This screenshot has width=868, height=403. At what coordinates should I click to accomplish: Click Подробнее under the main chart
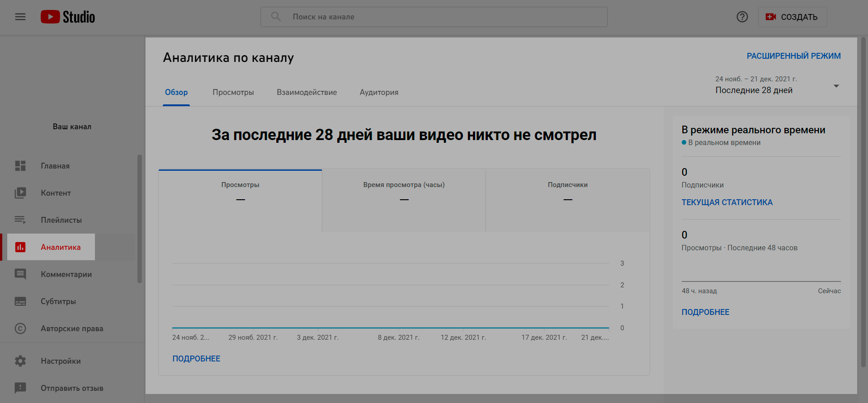196,359
